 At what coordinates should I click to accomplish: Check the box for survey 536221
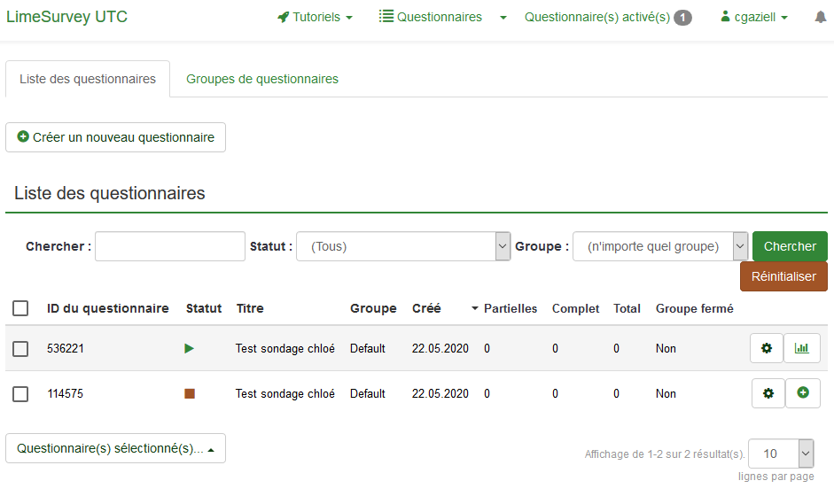(x=20, y=349)
